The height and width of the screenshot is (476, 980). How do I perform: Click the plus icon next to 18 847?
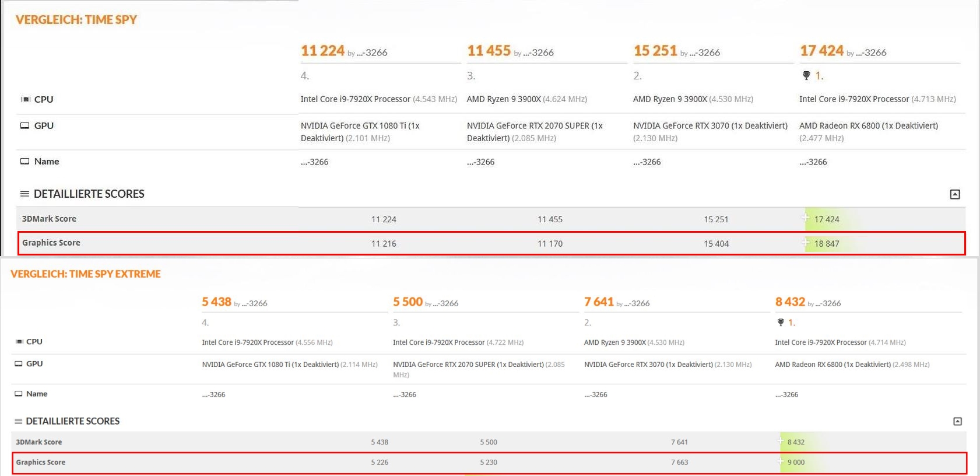(x=806, y=243)
